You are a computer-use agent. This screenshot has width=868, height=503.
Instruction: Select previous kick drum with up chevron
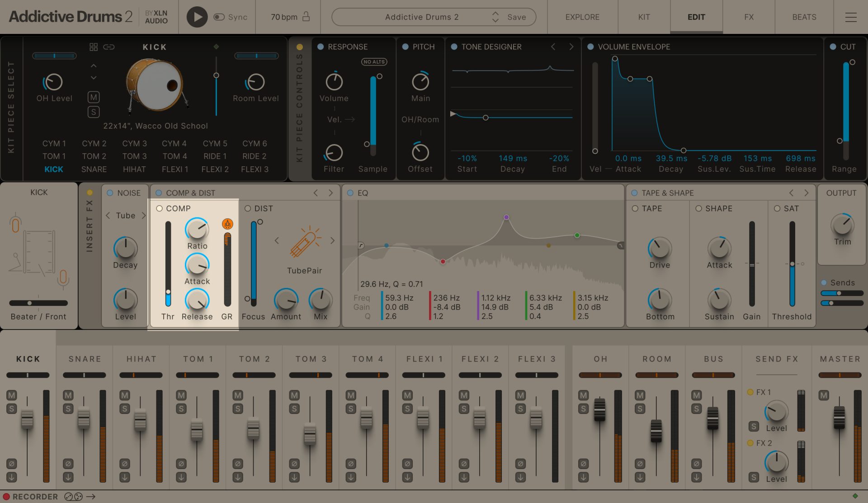point(94,66)
